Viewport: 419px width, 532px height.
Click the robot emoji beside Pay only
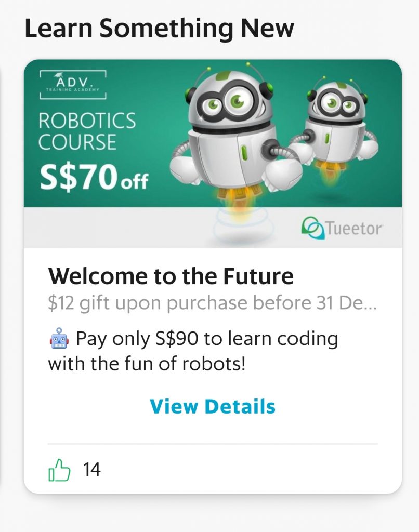[59, 338]
